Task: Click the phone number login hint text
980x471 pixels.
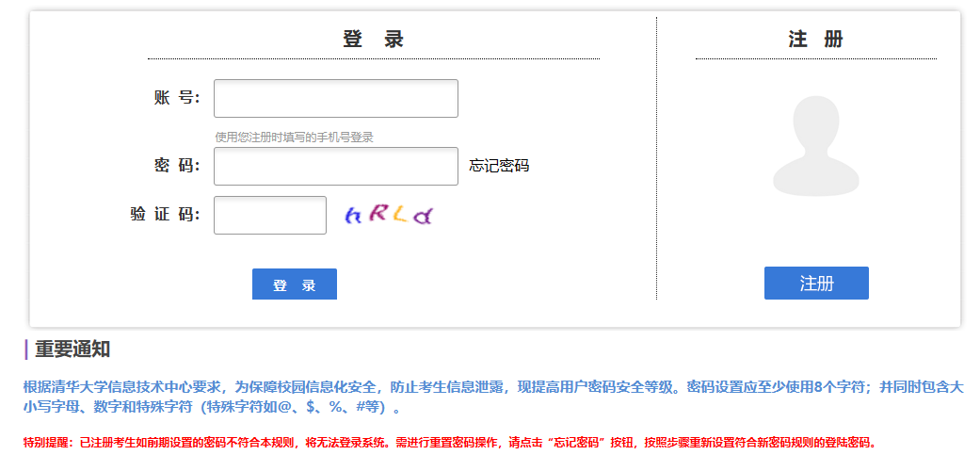Action: point(295,138)
